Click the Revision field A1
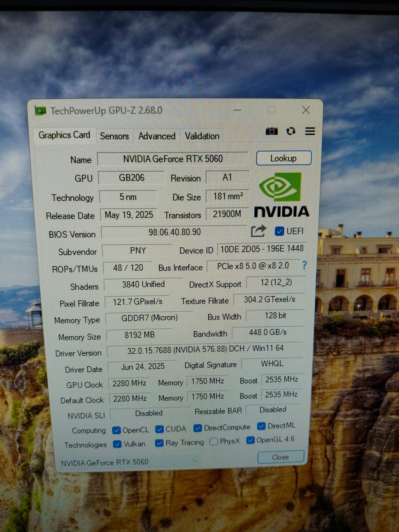Screen dimensions: 399x532 (x=227, y=177)
